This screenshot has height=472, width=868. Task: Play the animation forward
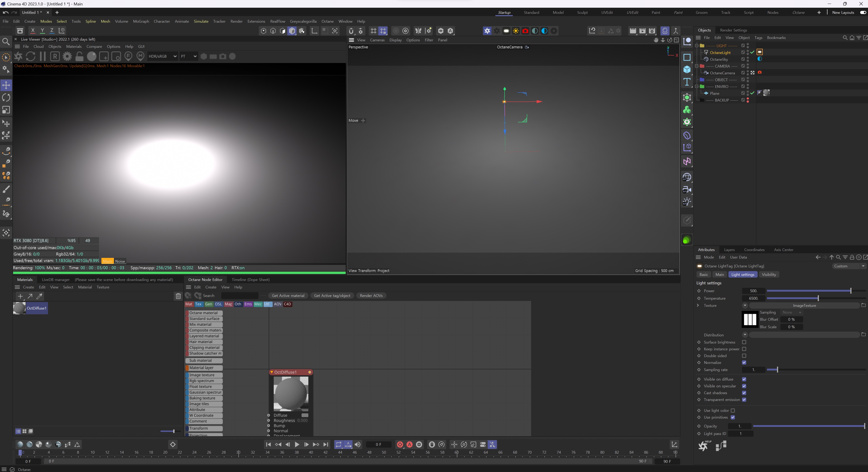[x=297, y=445]
